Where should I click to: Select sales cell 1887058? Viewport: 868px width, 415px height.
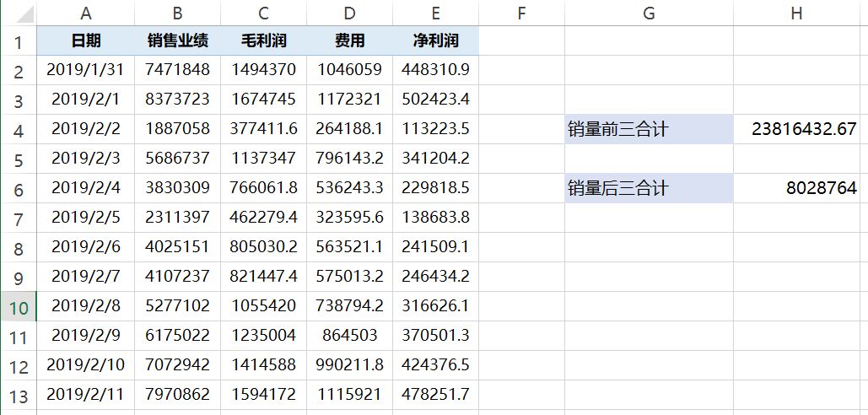[178, 129]
